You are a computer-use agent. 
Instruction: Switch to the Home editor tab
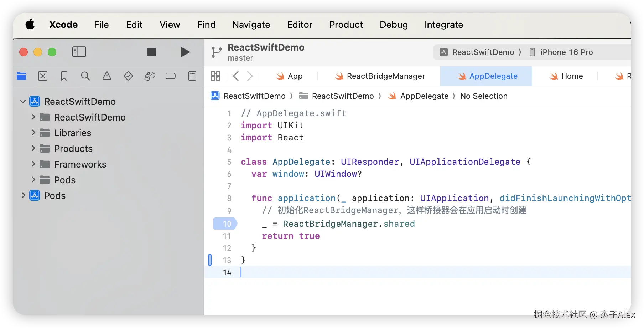[x=566, y=76]
